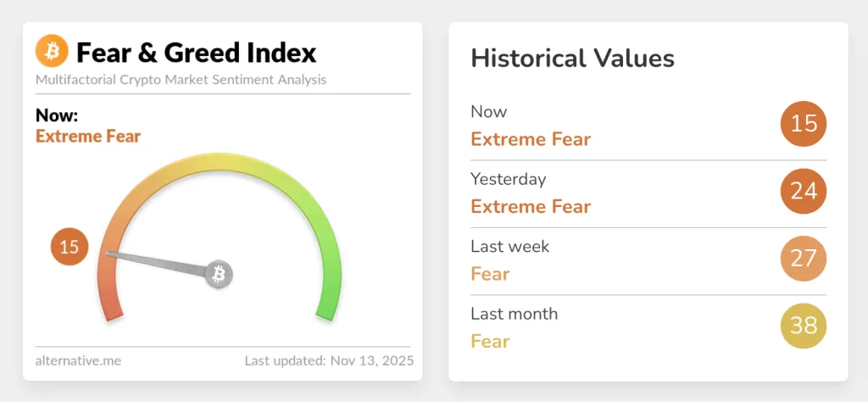
Task: Click the Yesterday value circle showing 24
Action: point(803,191)
